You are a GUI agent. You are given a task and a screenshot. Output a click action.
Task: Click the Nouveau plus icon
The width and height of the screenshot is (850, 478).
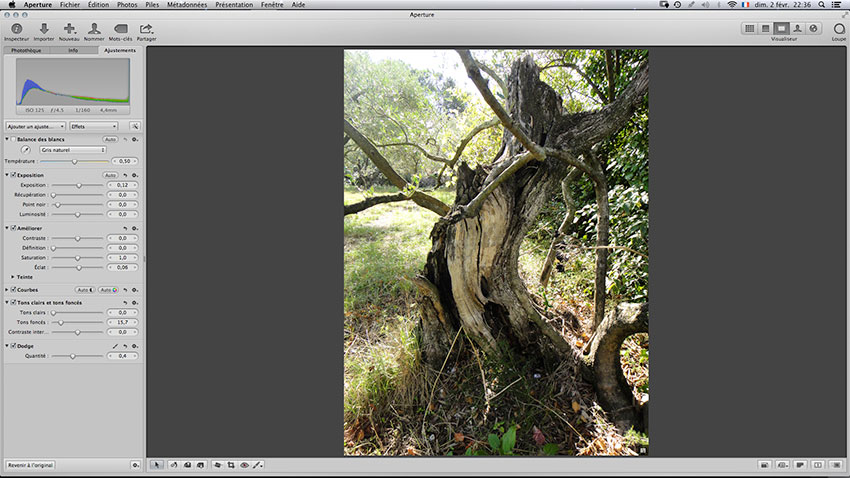[69, 31]
